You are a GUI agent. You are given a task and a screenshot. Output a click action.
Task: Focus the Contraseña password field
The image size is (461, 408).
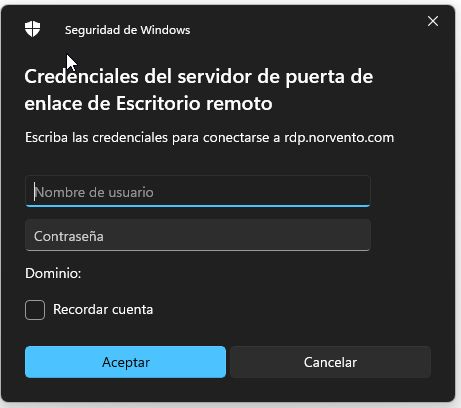point(198,235)
